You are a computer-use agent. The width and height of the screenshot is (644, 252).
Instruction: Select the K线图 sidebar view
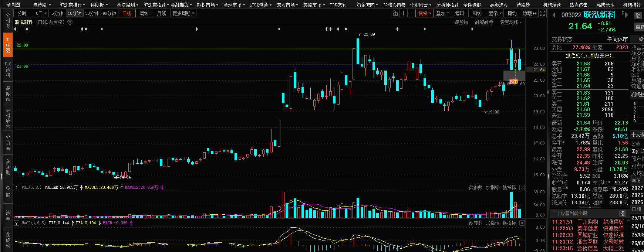8,45
